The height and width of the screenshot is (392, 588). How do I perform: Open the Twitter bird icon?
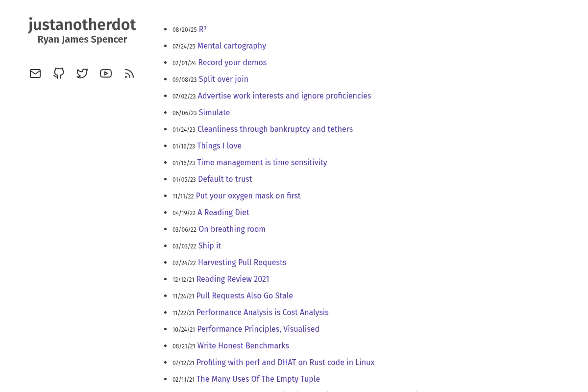pos(82,73)
